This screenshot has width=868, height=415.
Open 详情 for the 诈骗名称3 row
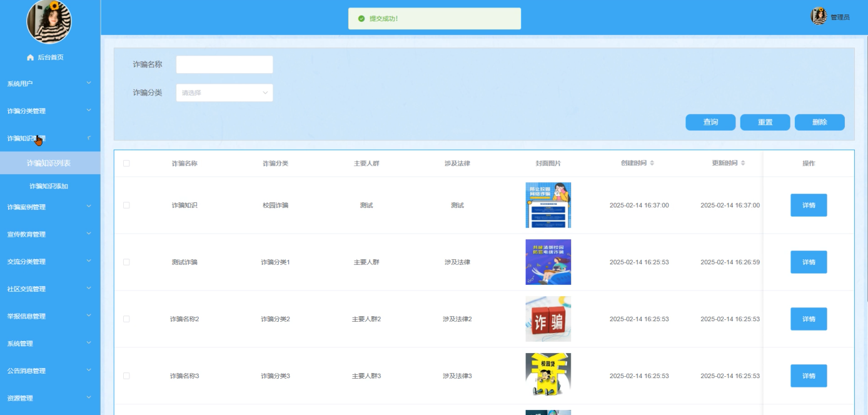pos(809,376)
